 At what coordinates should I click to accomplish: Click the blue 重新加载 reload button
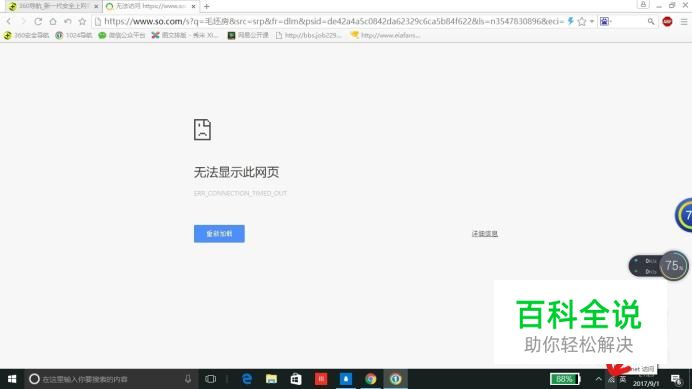(219, 234)
